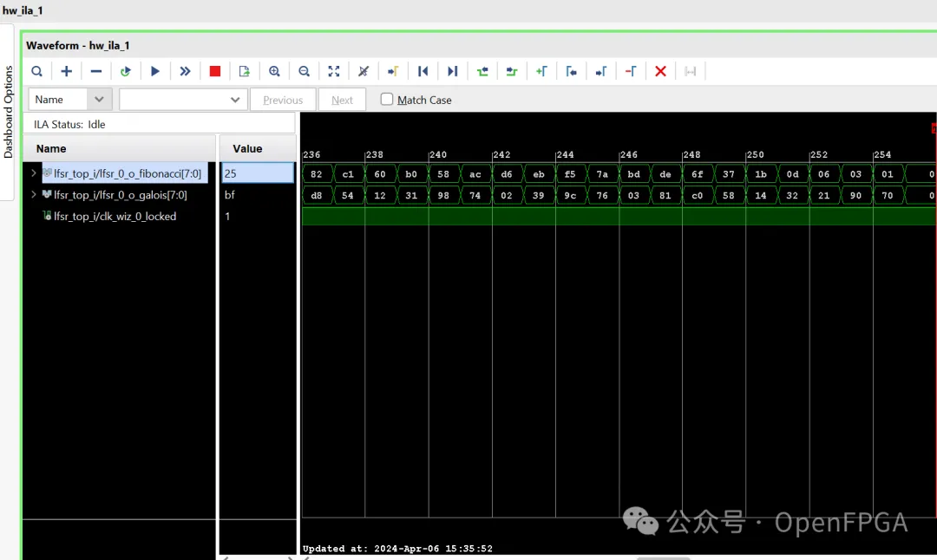
Task: Open the search text combo box dropdown
Action: point(235,100)
